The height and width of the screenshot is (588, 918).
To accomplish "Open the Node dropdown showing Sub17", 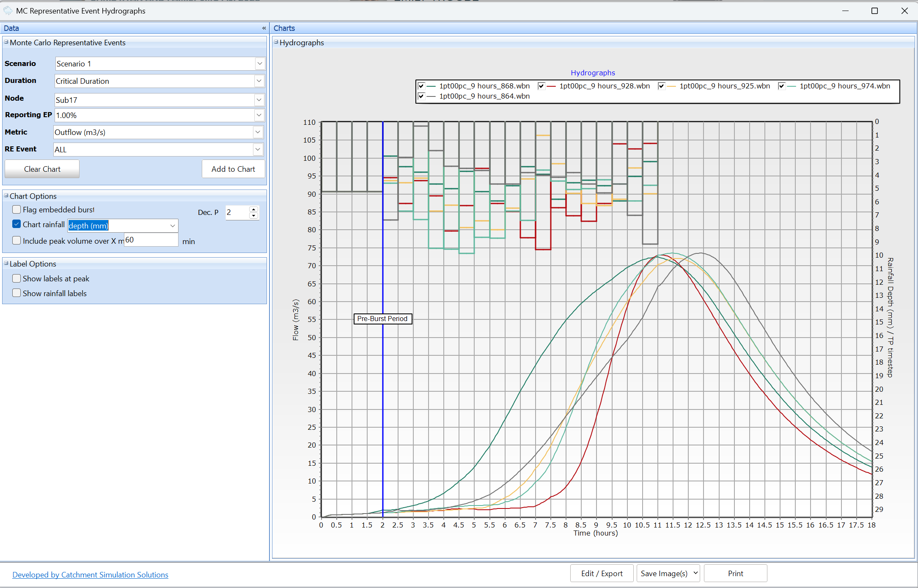I will pyautogui.click(x=259, y=100).
